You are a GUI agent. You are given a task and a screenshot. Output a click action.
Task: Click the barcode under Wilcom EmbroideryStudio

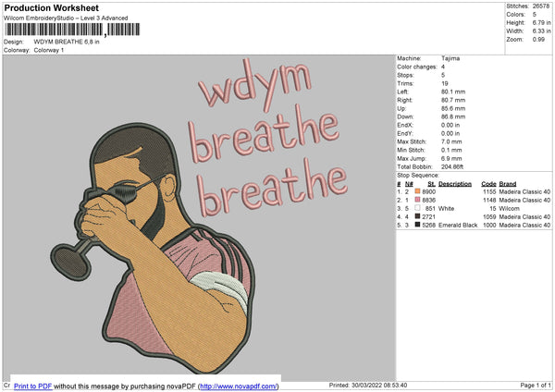tap(72, 30)
